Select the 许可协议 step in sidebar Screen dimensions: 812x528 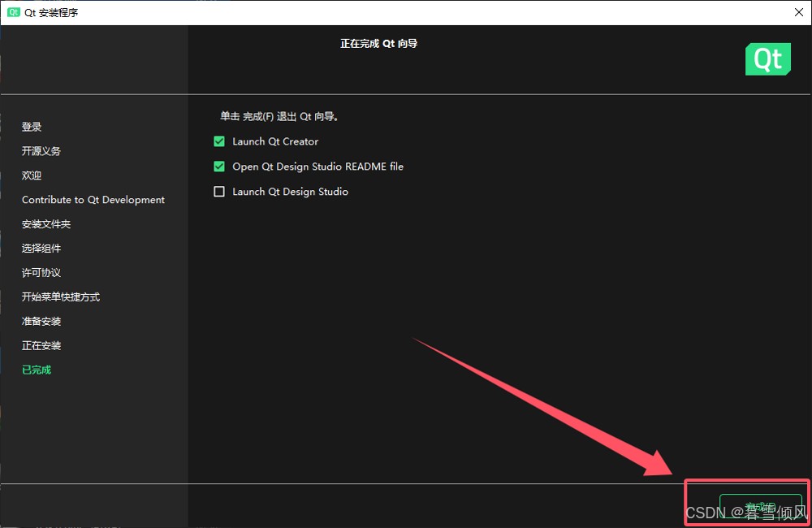click(41, 273)
